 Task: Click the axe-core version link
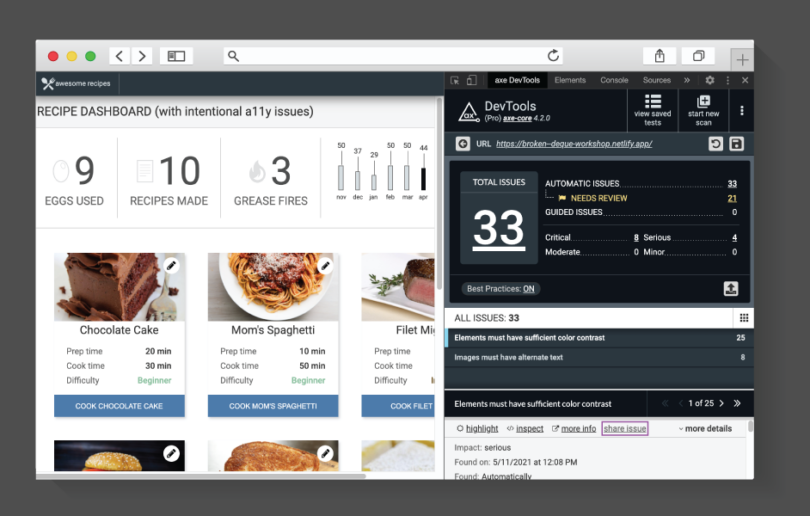(517, 118)
